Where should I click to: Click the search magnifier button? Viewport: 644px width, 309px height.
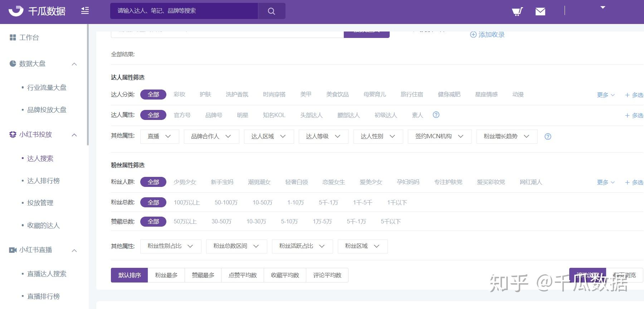click(272, 11)
